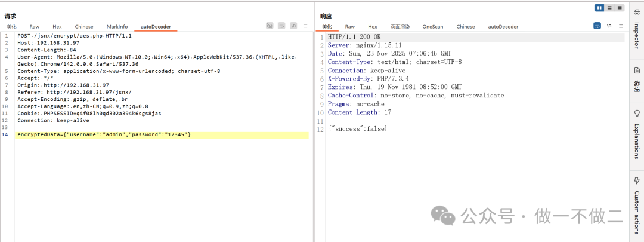
Task: Select the response Hex tab
Action: (x=373, y=27)
